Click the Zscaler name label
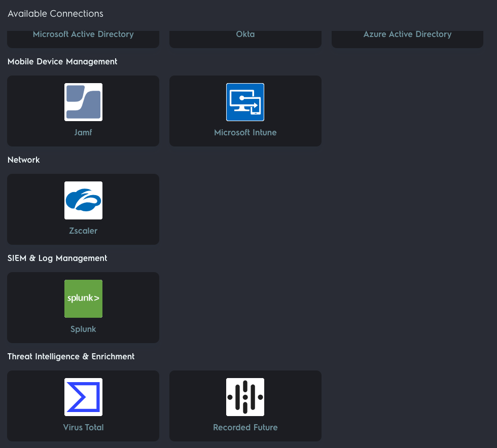 (83, 231)
